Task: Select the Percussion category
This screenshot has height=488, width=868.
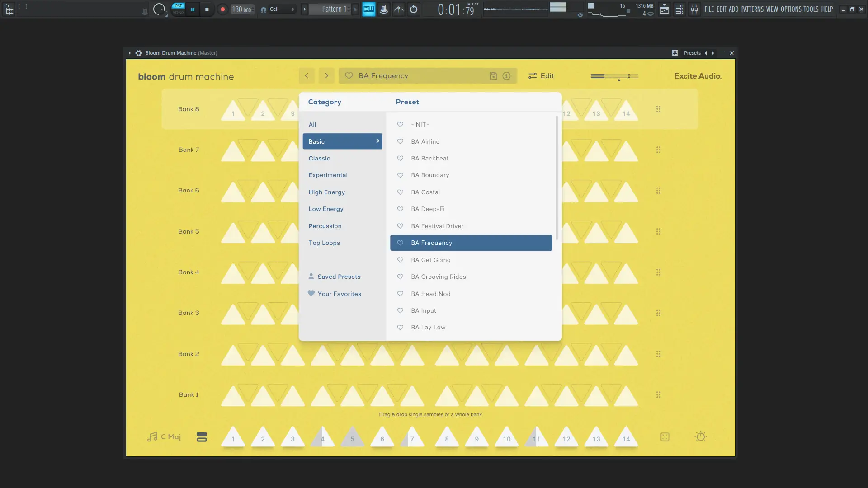Action: coord(325,226)
